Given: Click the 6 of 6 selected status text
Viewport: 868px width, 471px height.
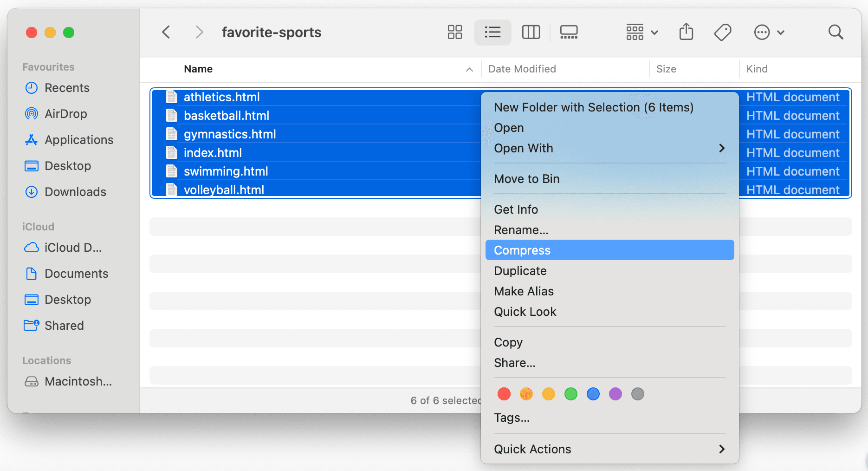Looking at the screenshot, I should pos(446,400).
